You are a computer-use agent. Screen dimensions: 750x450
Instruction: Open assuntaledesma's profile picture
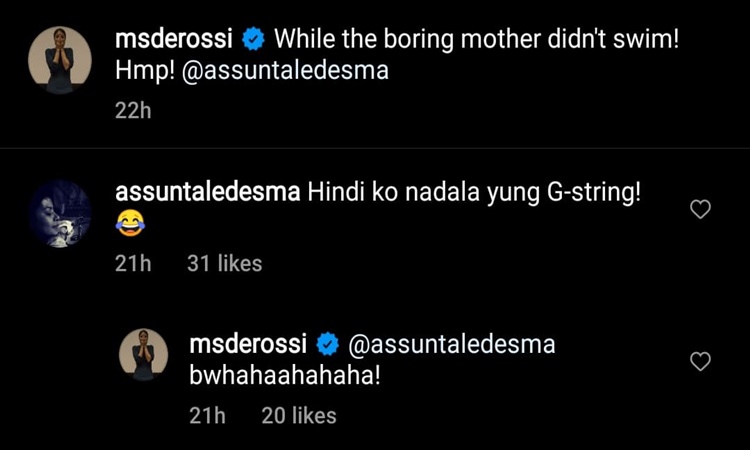pos(59,213)
